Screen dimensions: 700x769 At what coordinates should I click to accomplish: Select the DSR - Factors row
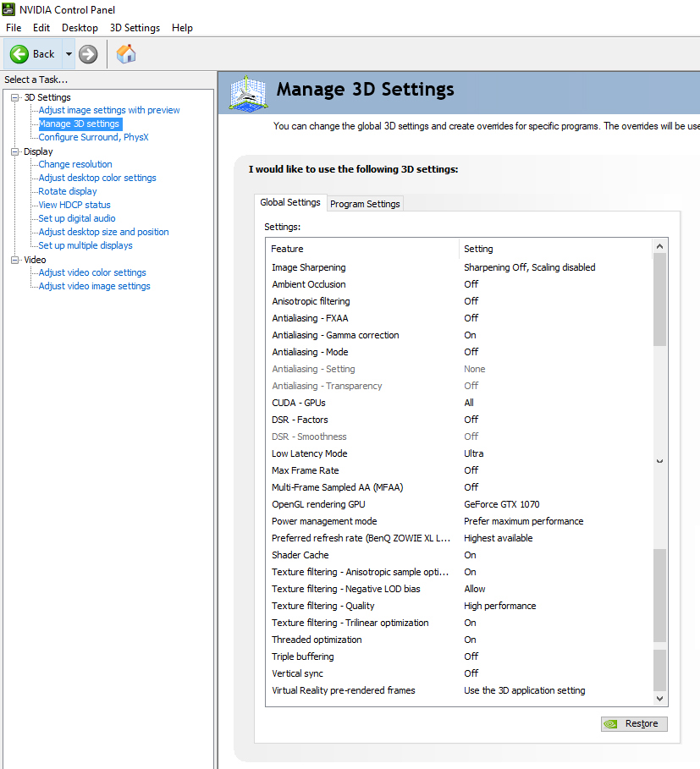coord(460,420)
